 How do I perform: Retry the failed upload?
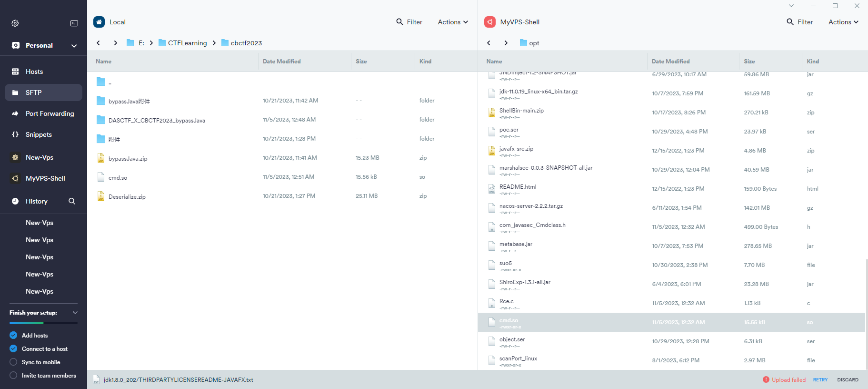(x=820, y=380)
